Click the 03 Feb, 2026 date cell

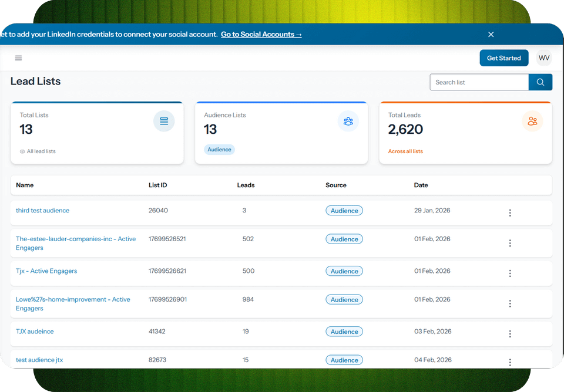coord(433,332)
